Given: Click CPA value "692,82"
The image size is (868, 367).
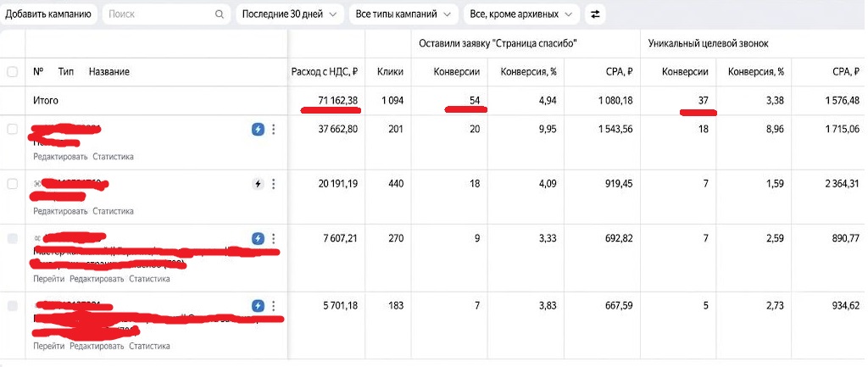Looking at the screenshot, I should click(x=618, y=238).
